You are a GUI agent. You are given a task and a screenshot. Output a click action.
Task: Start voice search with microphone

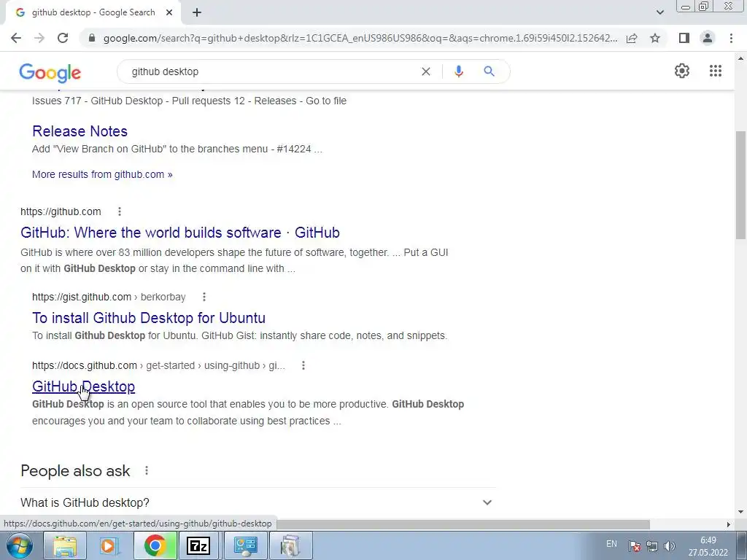point(459,71)
